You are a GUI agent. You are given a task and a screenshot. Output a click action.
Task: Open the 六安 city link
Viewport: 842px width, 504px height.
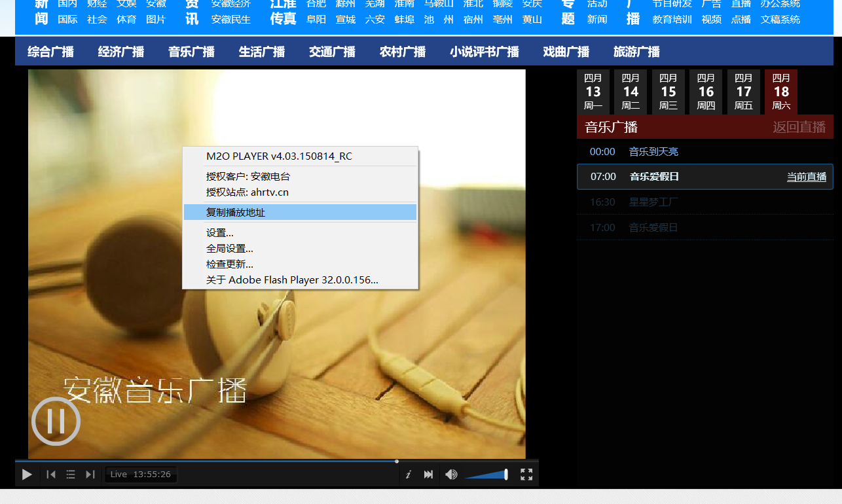pyautogui.click(x=375, y=20)
